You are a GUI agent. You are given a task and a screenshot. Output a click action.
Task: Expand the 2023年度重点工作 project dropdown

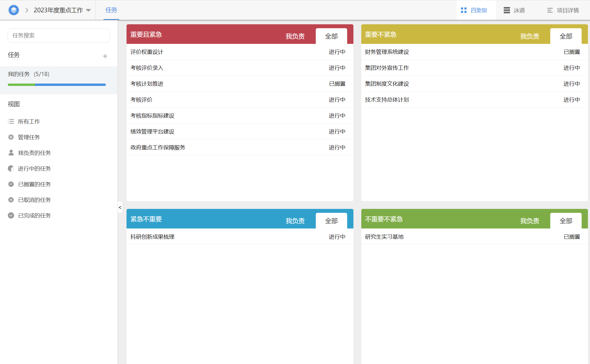click(88, 10)
